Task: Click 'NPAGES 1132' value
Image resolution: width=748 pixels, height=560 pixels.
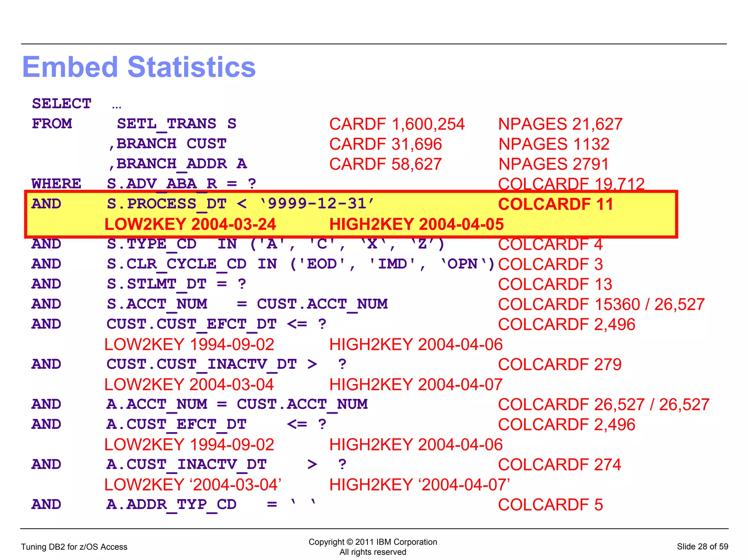Action: pos(554,144)
